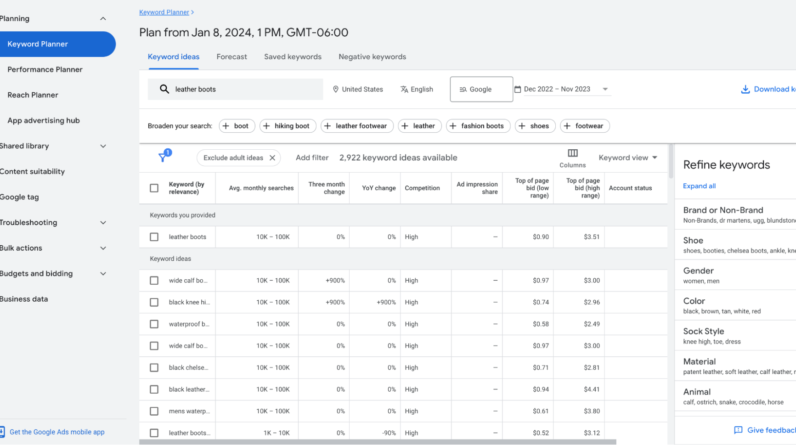Click the language translate icon next to English

click(x=404, y=89)
